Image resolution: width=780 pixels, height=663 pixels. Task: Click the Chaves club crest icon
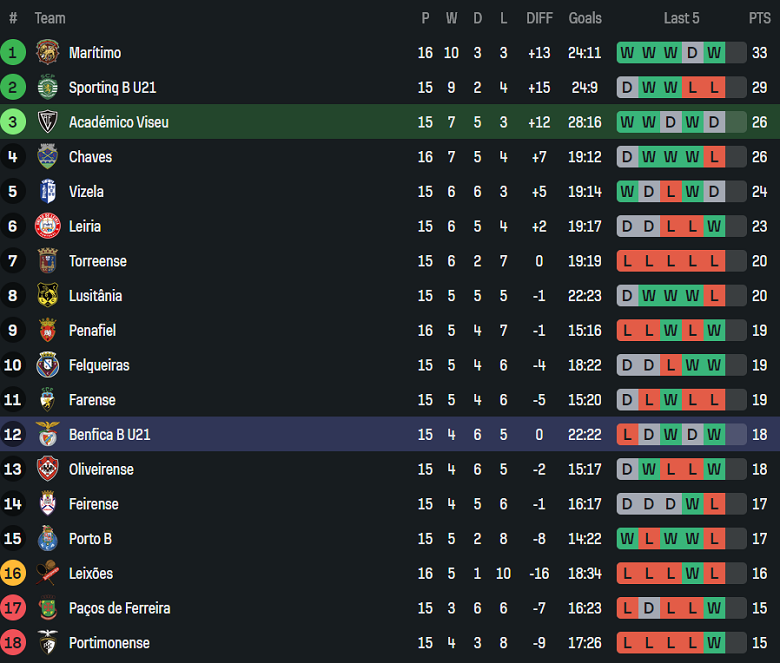pos(47,157)
